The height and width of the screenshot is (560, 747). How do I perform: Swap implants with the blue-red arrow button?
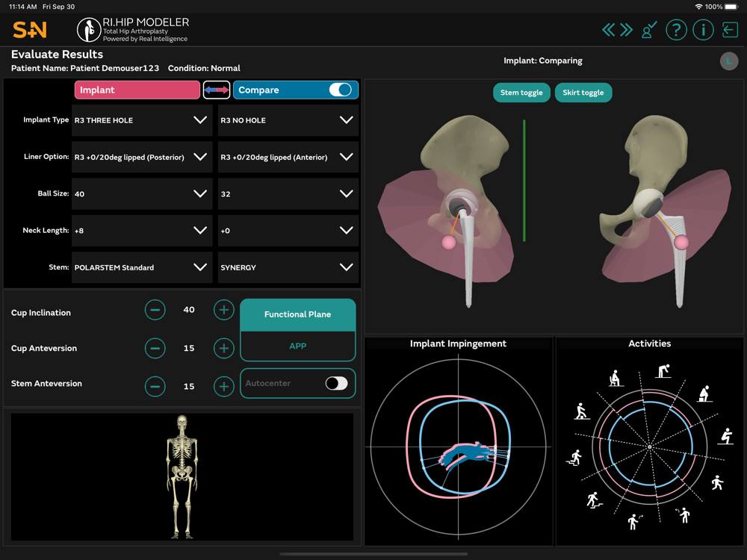tap(217, 90)
